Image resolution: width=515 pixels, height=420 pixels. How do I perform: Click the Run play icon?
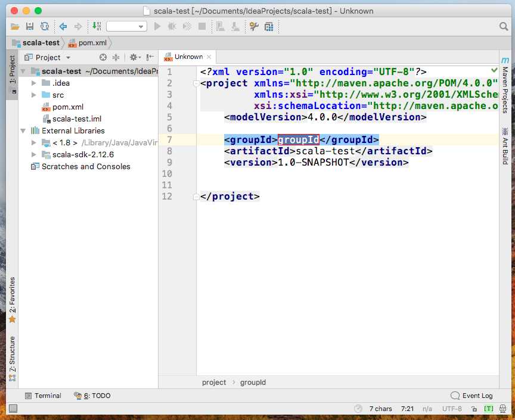pos(157,26)
